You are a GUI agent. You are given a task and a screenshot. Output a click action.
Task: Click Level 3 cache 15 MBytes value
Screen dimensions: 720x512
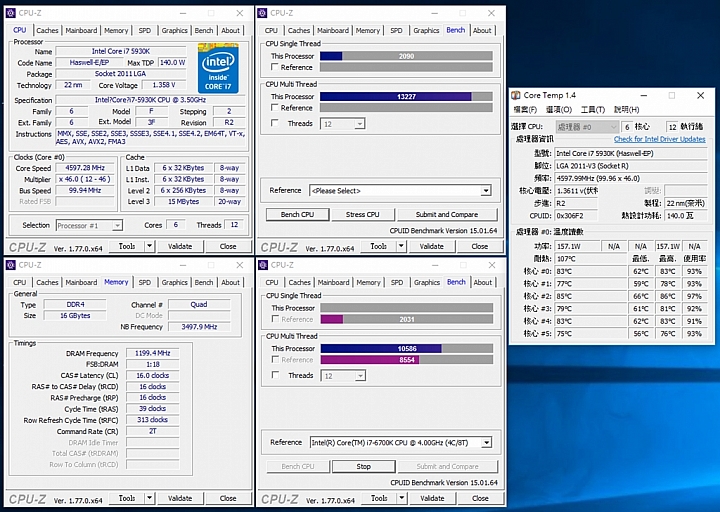tap(184, 202)
